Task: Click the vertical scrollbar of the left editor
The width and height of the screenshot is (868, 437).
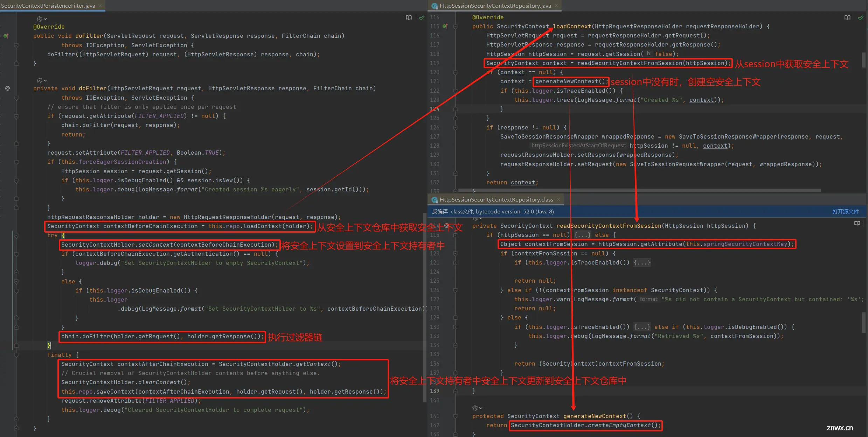Action: pos(424,308)
